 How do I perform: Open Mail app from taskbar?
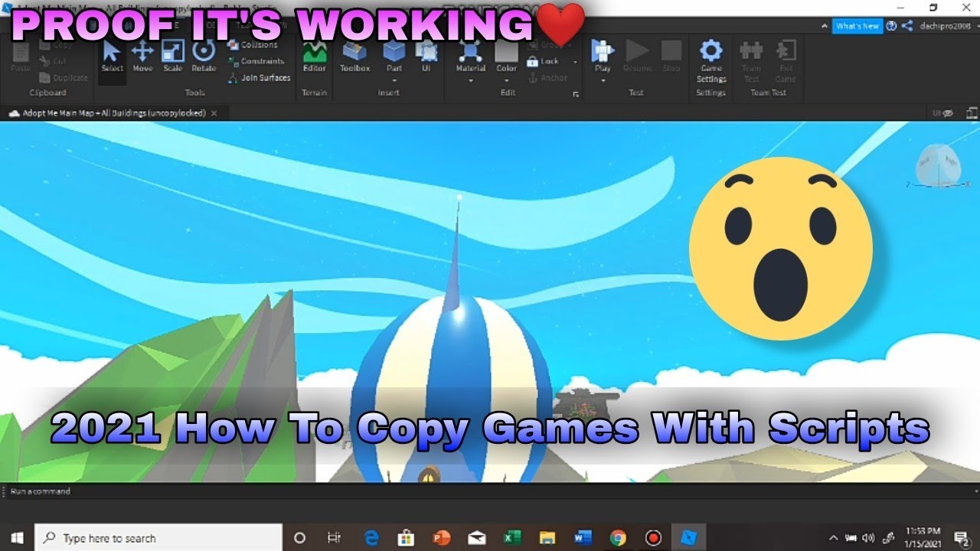click(477, 537)
